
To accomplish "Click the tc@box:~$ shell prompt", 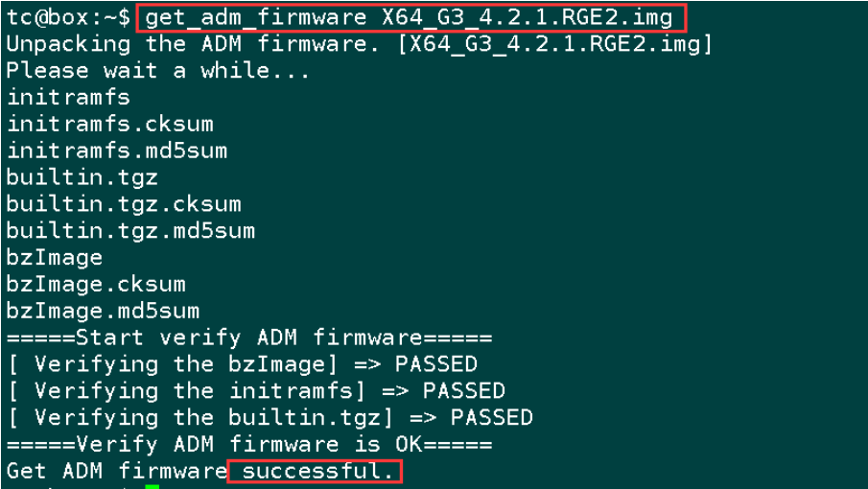I will [x=69, y=17].
